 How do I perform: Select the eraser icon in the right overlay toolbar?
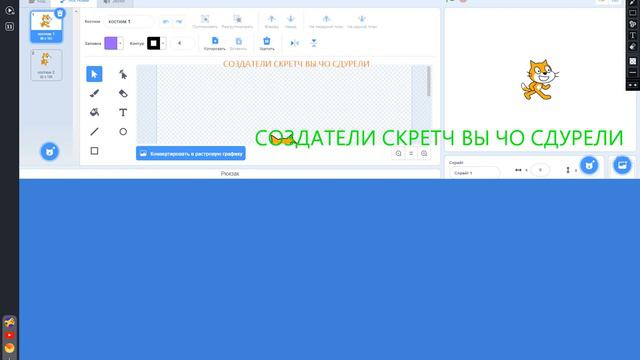633,47
